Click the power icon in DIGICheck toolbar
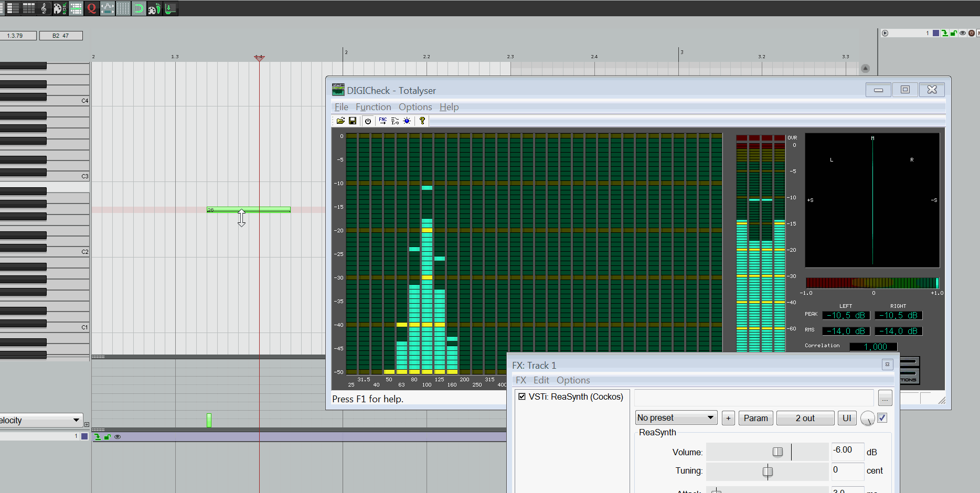This screenshot has width=980, height=493. [368, 121]
